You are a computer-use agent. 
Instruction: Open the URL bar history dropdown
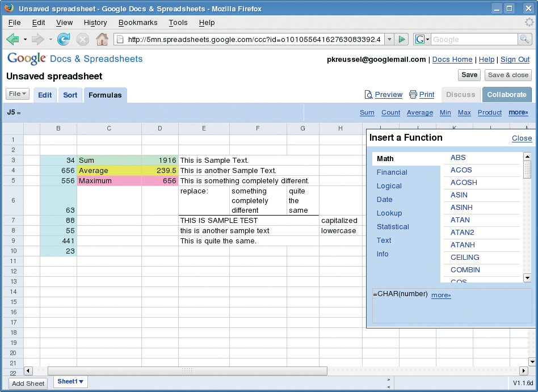[x=389, y=40]
